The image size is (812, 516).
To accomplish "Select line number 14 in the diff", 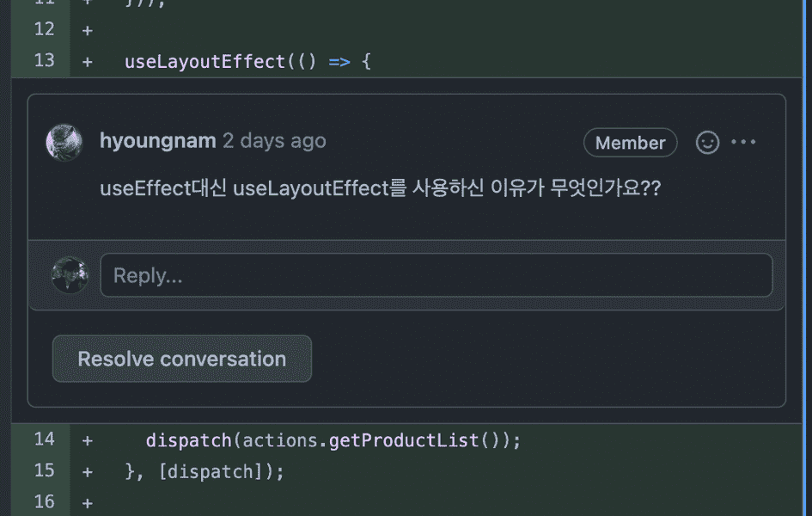I will click(45, 439).
